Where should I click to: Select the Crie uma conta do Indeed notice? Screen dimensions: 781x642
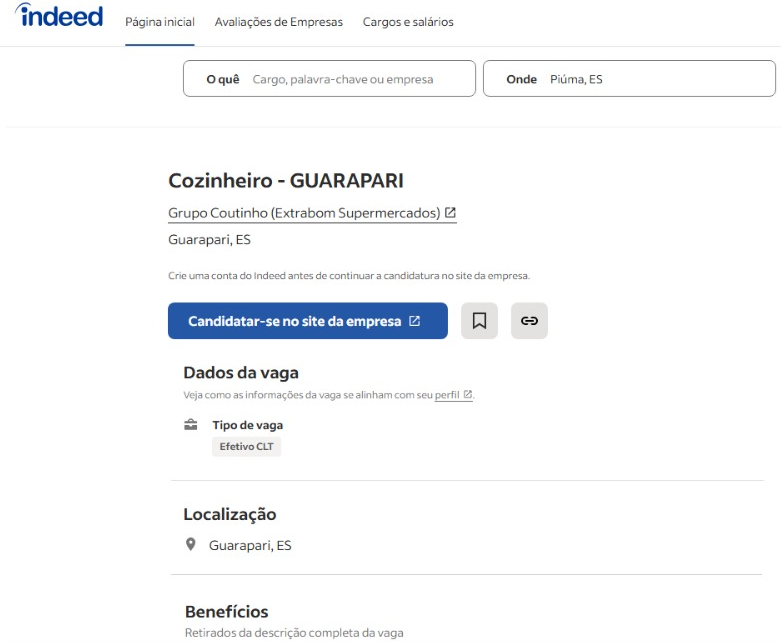pos(349,275)
